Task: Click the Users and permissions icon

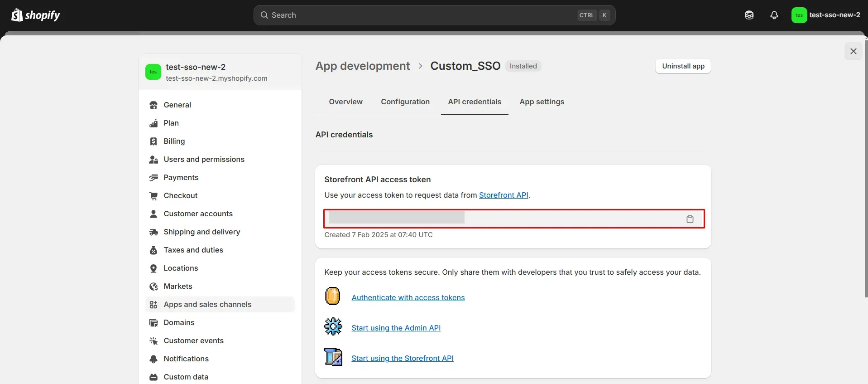Action: (x=153, y=160)
